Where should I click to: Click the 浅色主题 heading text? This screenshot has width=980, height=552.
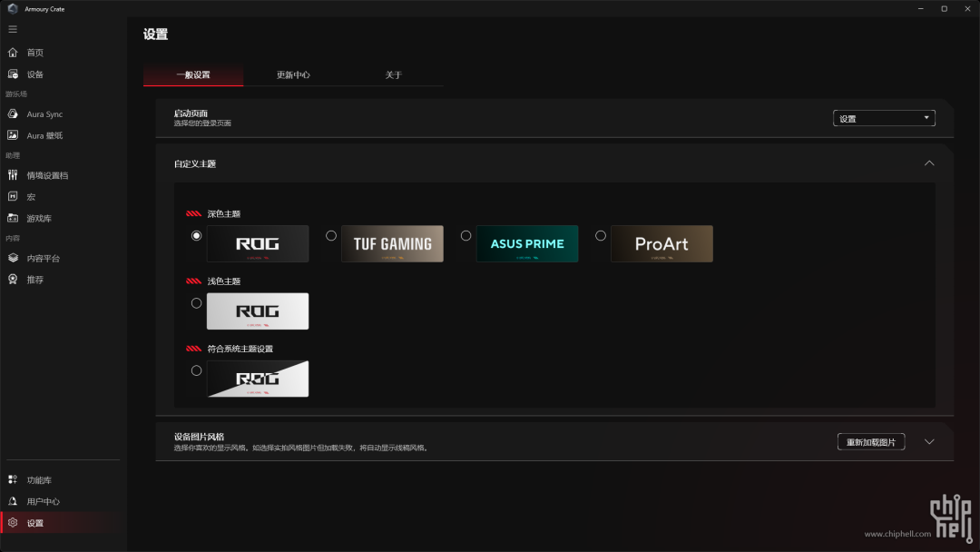pos(224,281)
